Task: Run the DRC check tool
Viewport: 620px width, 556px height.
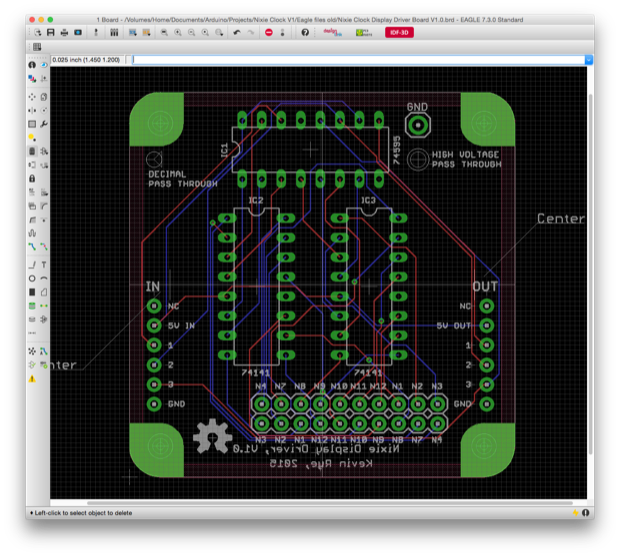Action: (x=44, y=365)
